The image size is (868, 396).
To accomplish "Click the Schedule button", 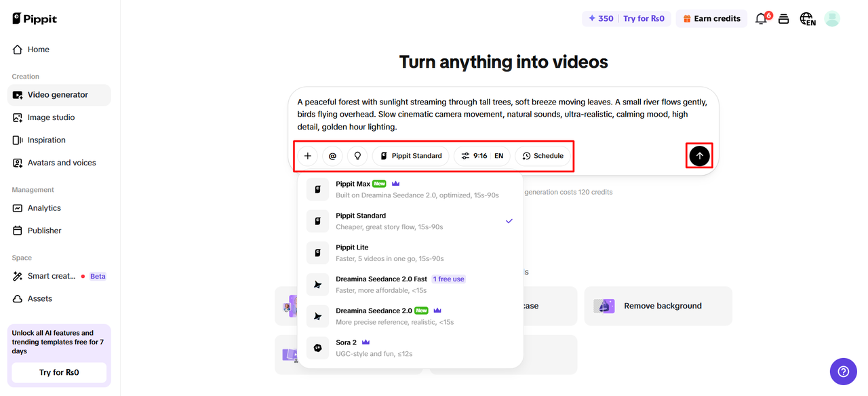I will point(542,156).
